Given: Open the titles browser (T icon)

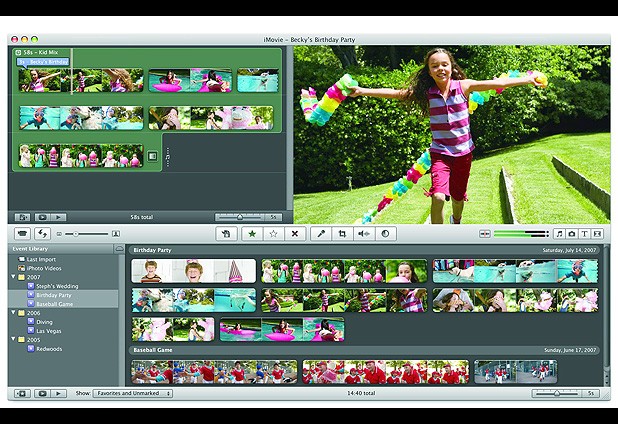Looking at the screenshot, I should pyautogui.click(x=584, y=234).
